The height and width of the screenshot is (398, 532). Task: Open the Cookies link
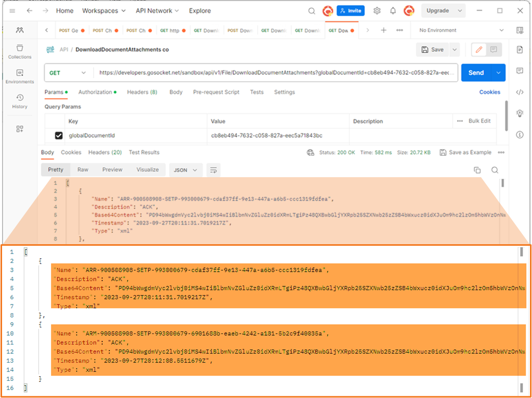coord(489,92)
